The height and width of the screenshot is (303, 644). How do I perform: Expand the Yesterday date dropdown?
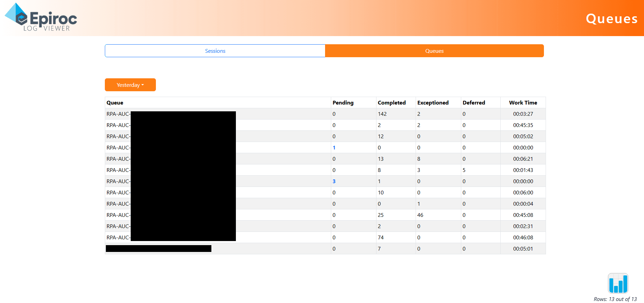[130, 85]
